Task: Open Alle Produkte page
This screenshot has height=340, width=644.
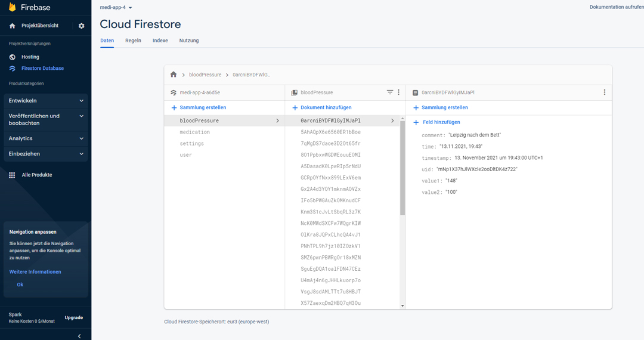Action: [37, 175]
